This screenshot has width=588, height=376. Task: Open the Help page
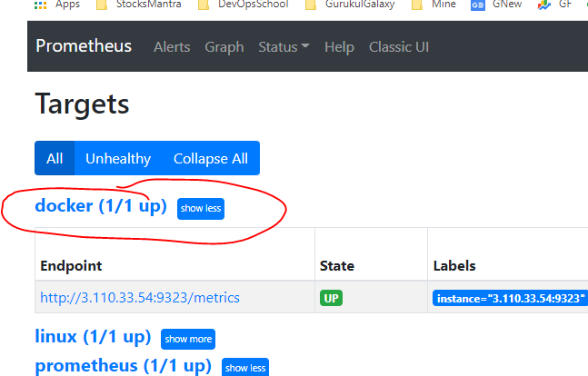coord(339,47)
